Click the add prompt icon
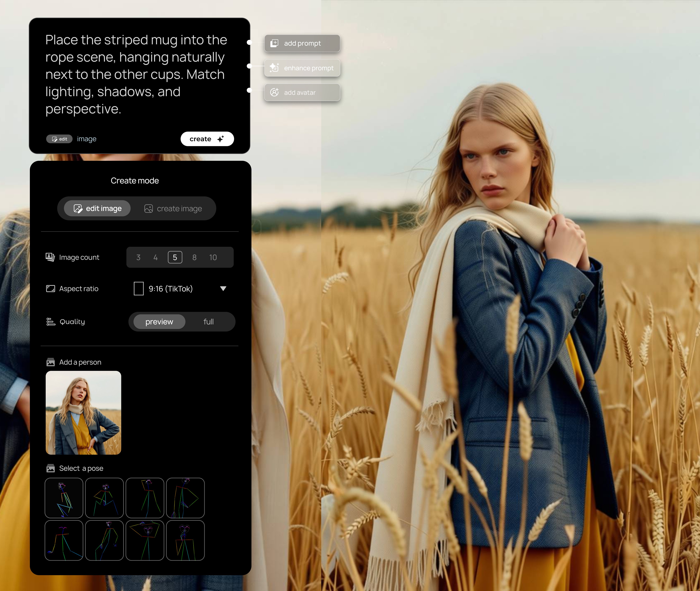The height and width of the screenshot is (591, 700). pyautogui.click(x=274, y=43)
